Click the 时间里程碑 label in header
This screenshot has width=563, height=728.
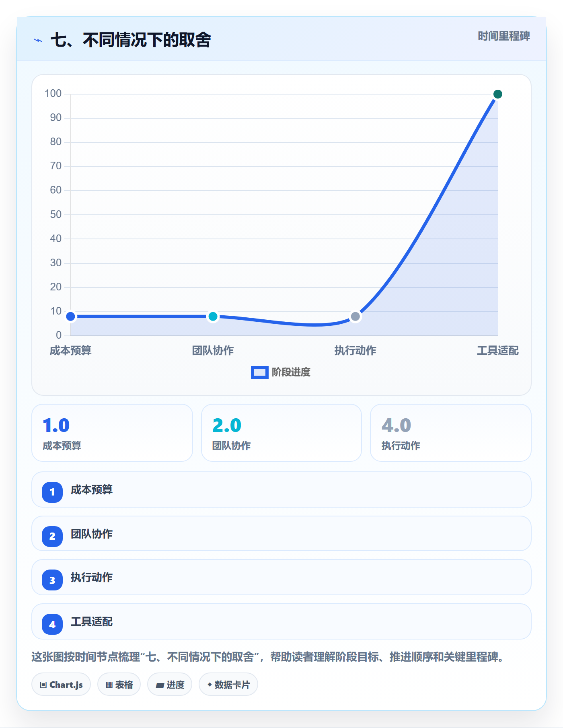click(x=504, y=36)
